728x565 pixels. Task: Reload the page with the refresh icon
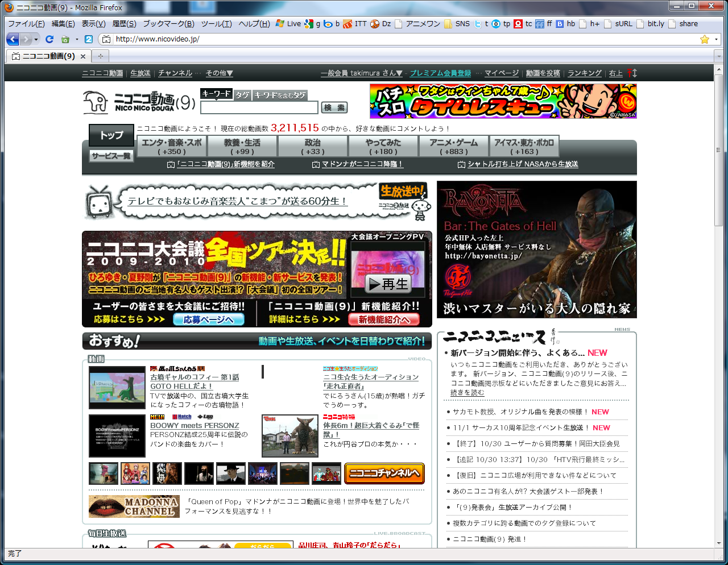click(49, 39)
